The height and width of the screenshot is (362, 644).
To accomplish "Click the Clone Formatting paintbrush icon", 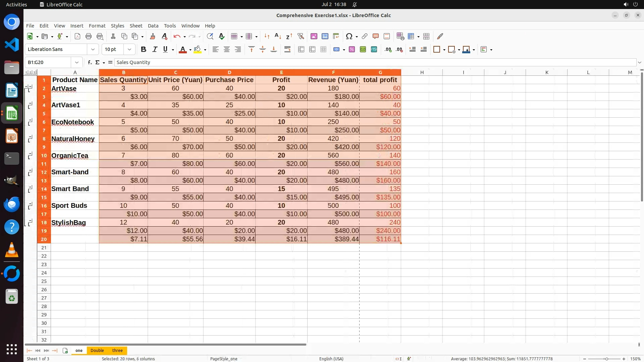I will click(153, 36).
